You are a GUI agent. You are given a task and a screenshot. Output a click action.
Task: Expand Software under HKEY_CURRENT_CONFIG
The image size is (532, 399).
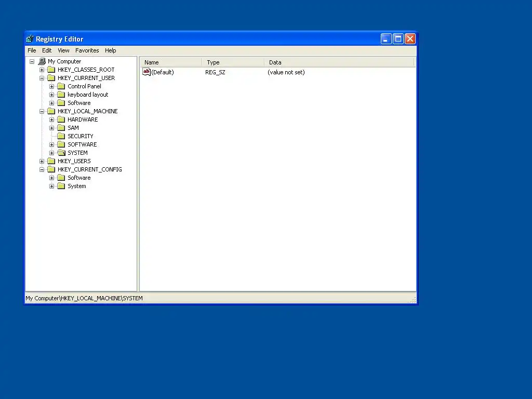coord(51,178)
